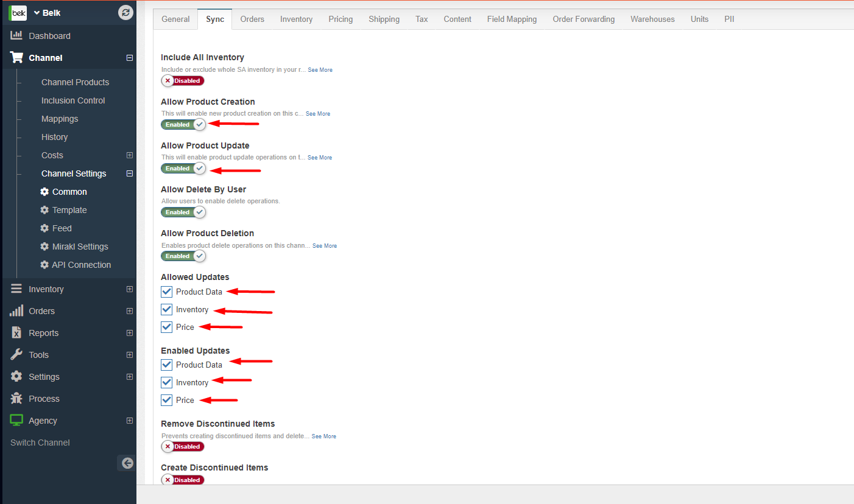Screen dimensions: 854x504
Task: Uncheck Product Data under Allowed Updates
Action: point(167,292)
